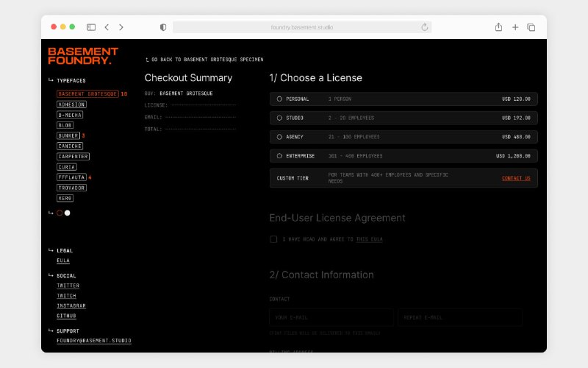Click the 2 - 20 Employees text
The width and height of the screenshot is (588, 368).
click(x=351, y=118)
